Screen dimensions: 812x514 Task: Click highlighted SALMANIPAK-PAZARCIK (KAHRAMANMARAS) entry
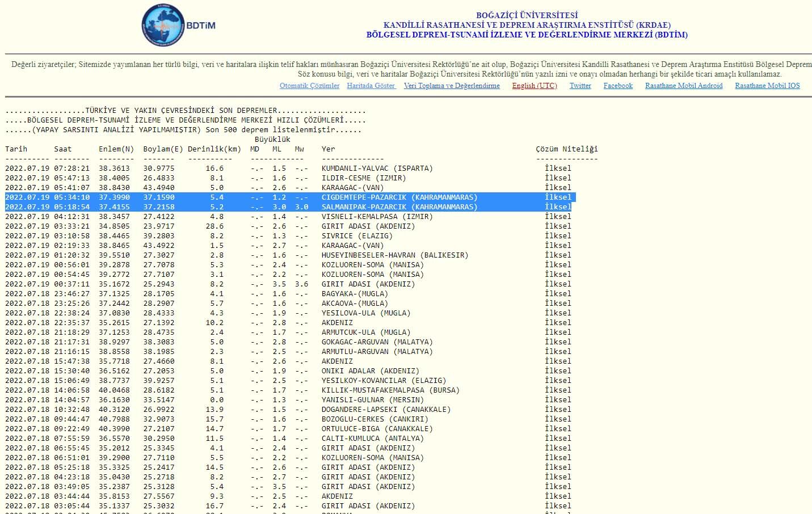[x=399, y=207]
